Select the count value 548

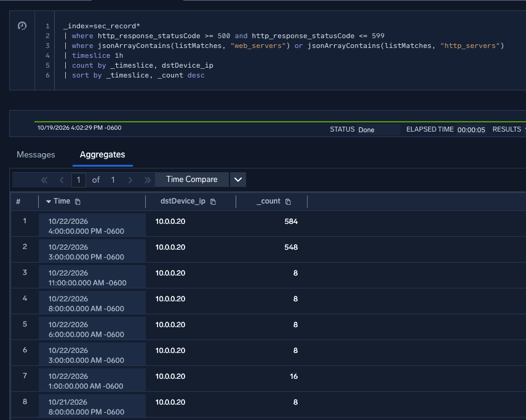point(291,247)
